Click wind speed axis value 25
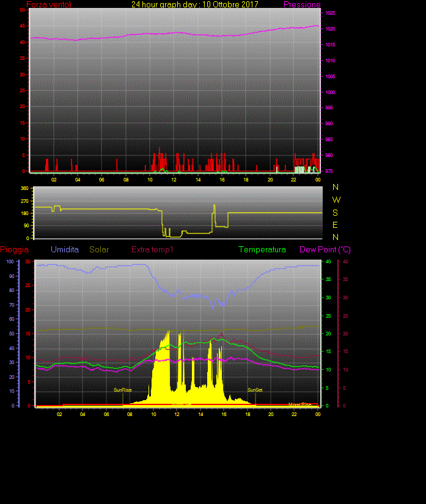The height and width of the screenshot is (504, 426). pyautogui.click(x=22, y=90)
